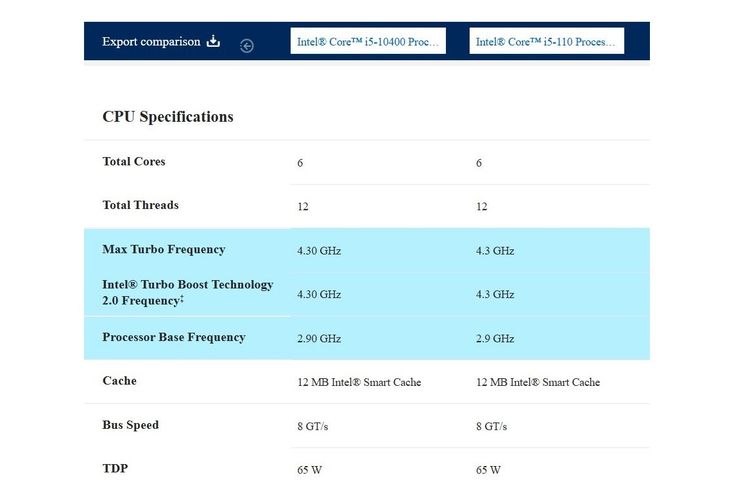
Task: Click i5-110 Turbo Boost 2.0 value 4.3 GHz
Action: 495,294
